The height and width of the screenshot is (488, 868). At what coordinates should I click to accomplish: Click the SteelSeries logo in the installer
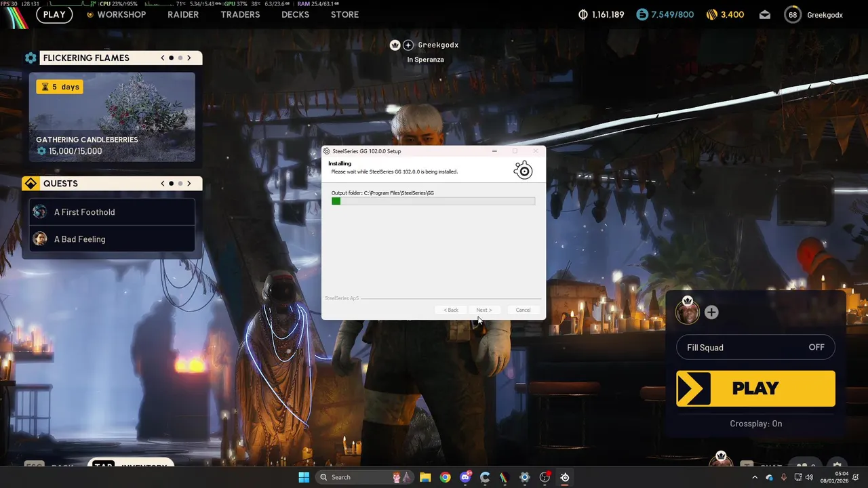tap(524, 171)
